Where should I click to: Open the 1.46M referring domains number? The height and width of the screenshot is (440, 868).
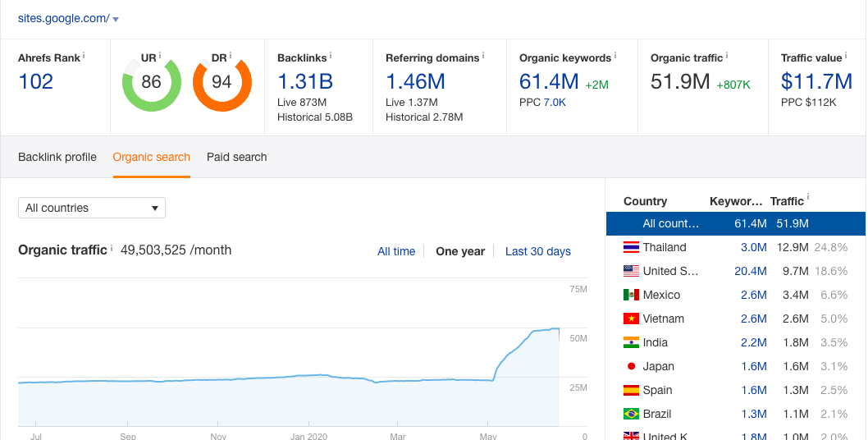[x=415, y=82]
